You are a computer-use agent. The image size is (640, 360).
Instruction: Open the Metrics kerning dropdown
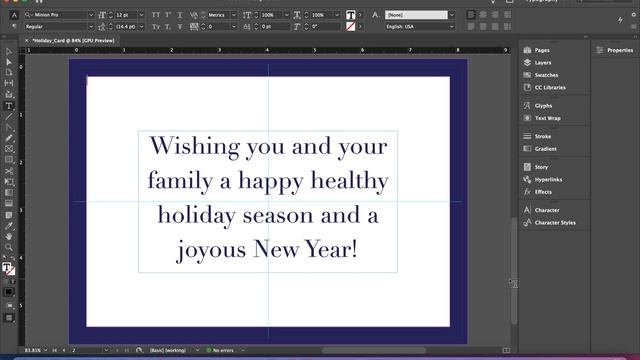coord(234,15)
